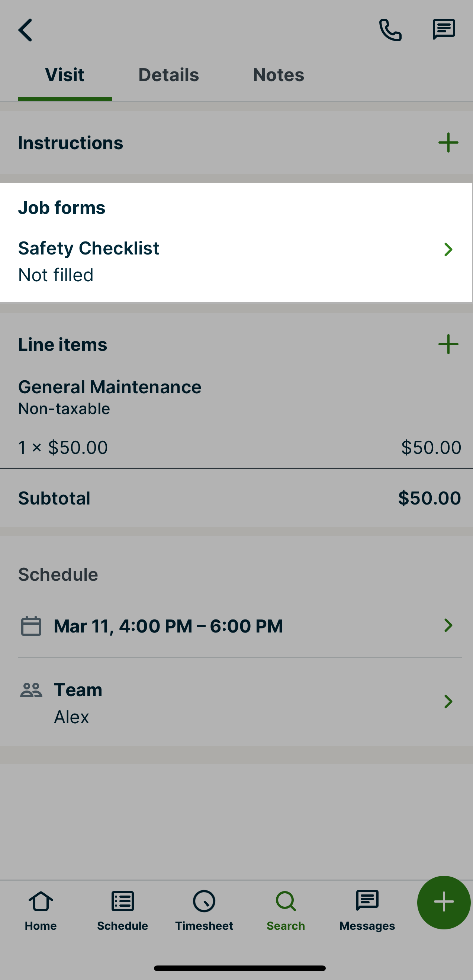Image resolution: width=473 pixels, height=980 pixels.
Task: Call the client via phone icon
Action: (x=390, y=30)
